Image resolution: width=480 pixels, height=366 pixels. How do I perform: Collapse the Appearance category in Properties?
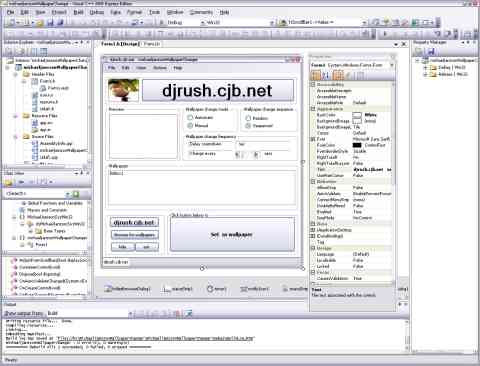click(313, 109)
